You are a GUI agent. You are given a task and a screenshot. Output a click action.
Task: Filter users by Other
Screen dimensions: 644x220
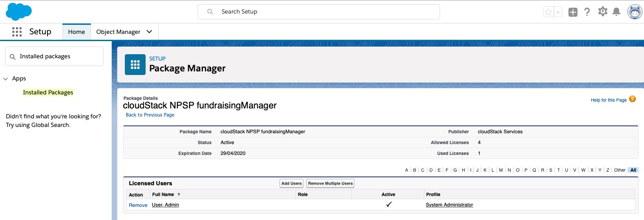[x=620, y=170]
